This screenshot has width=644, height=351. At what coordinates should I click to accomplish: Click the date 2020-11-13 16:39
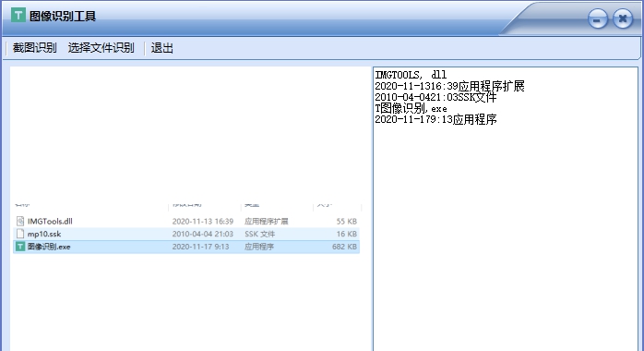click(202, 221)
